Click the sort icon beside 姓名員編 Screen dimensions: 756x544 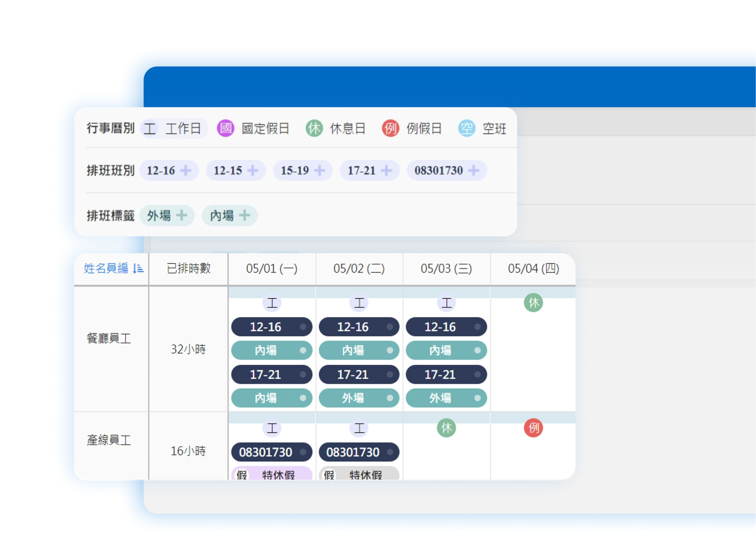(138, 268)
